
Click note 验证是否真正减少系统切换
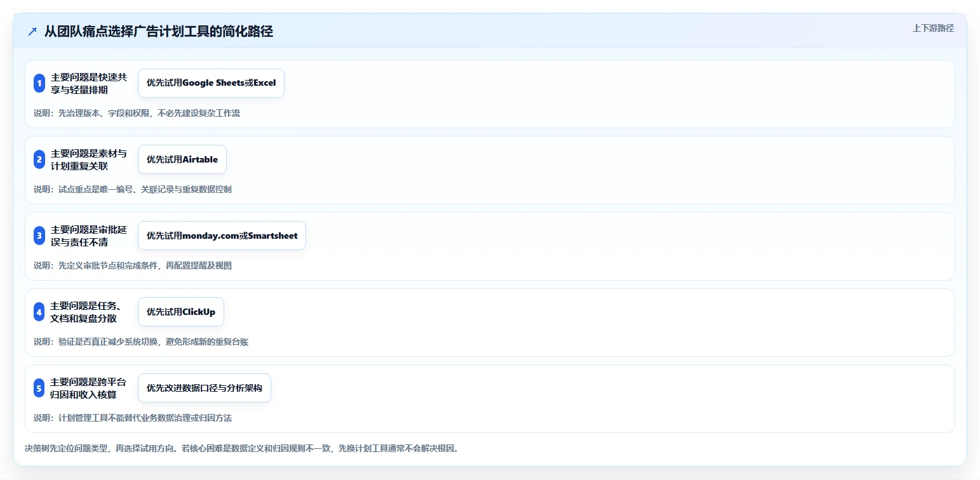[141, 342]
